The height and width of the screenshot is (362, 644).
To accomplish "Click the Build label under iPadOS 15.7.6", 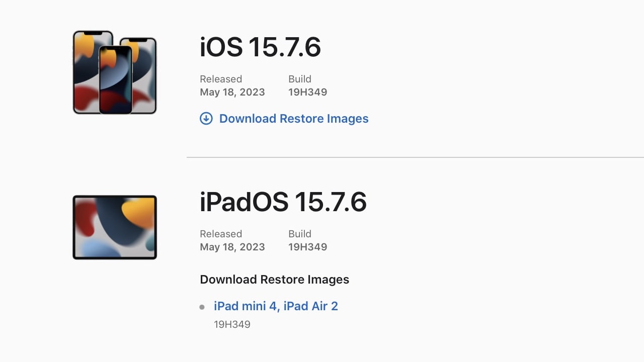I will point(300,234).
